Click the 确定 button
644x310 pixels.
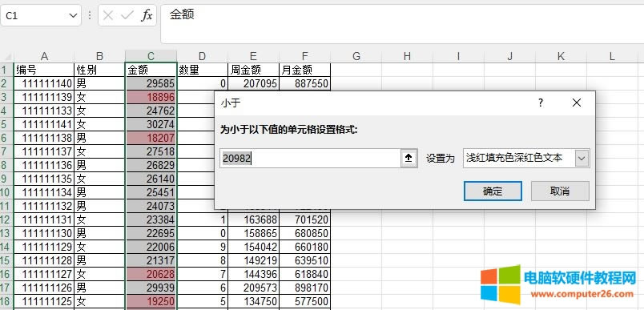pos(493,191)
